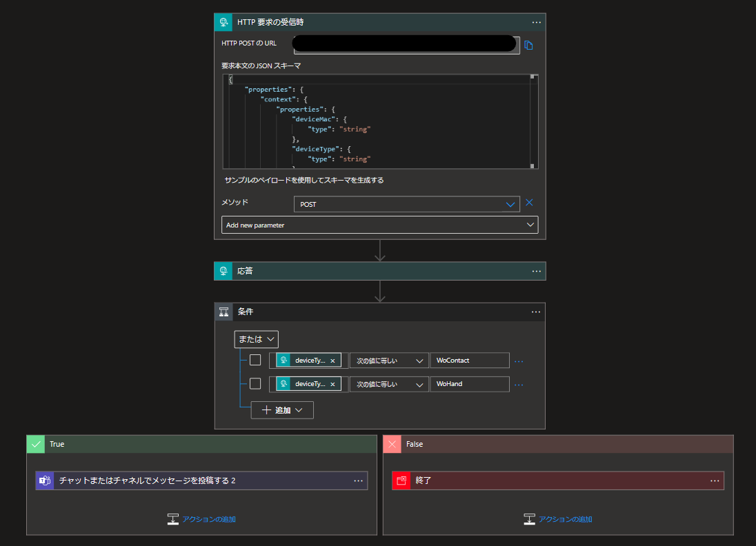This screenshot has width=756, height=546.
Task: Select the 条件 condition icon
Action: (x=223, y=311)
